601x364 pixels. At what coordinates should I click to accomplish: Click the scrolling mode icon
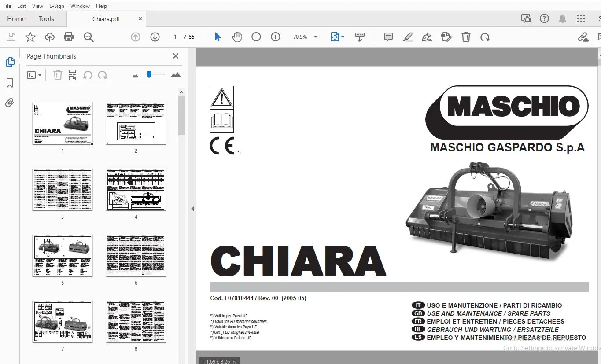(360, 37)
